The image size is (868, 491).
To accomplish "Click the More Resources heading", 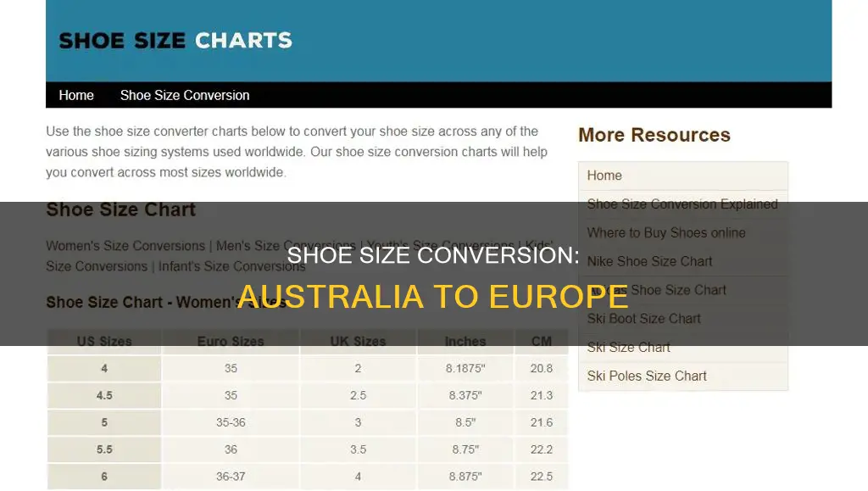I will point(654,135).
